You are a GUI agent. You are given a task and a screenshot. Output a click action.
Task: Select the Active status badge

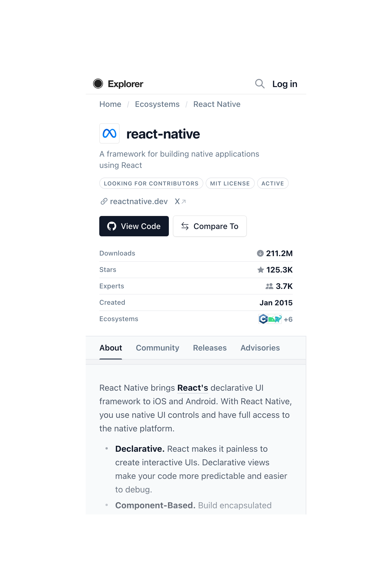[273, 183]
